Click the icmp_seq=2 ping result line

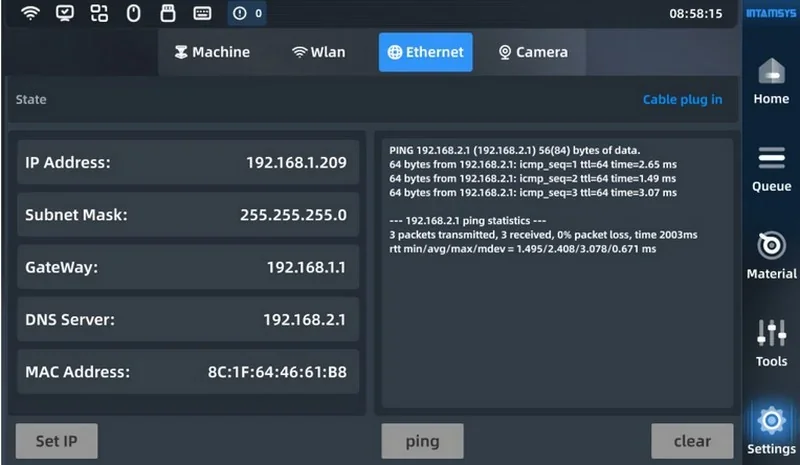pyautogui.click(x=532, y=179)
